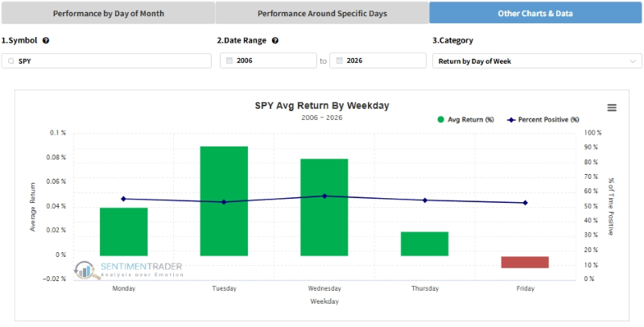Click the Wednesday green bar

[x=324, y=208]
